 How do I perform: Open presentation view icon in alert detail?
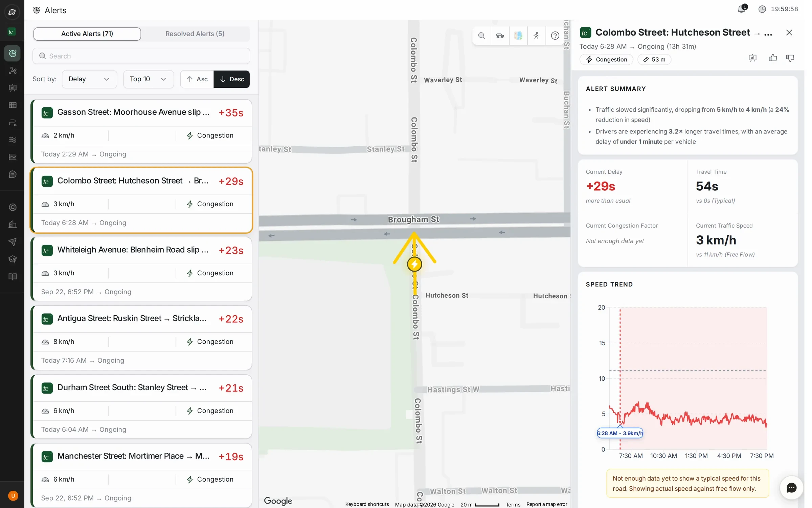pyautogui.click(x=752, y=58)
